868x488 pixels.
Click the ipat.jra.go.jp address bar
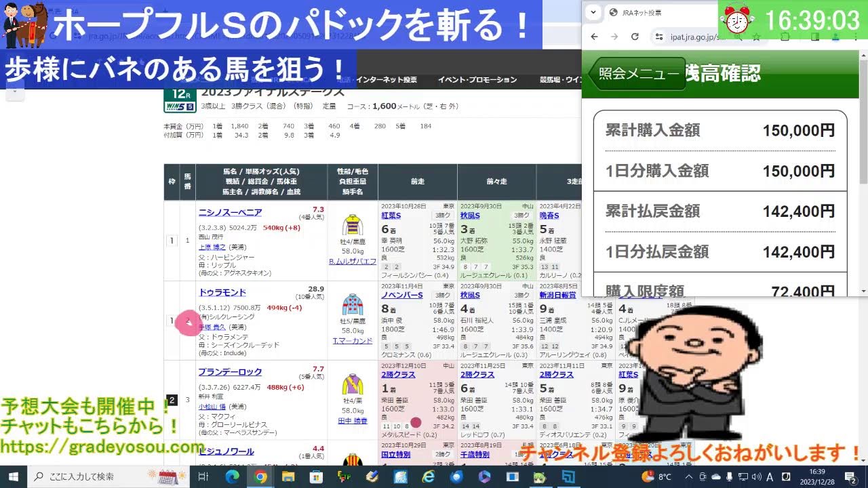[698, 37]
